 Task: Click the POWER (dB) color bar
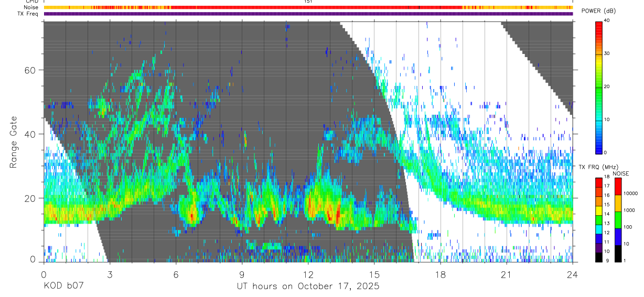(x=598, y=87)
